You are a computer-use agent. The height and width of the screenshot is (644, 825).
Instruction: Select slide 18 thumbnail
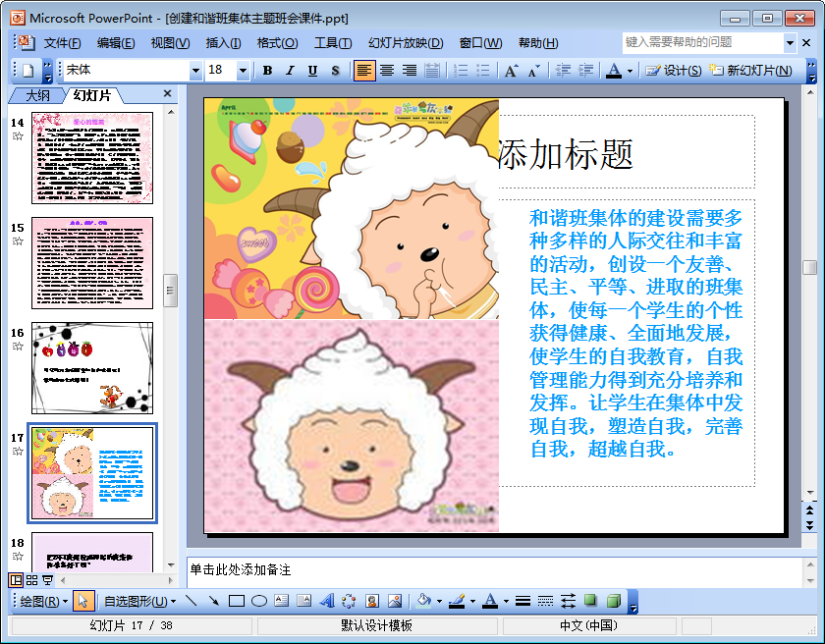[x=92, y=552]
